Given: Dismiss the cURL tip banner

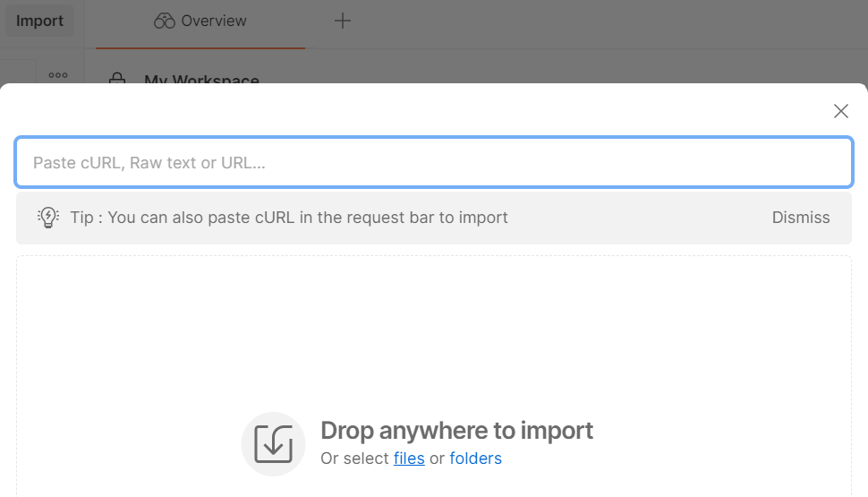Looking at the screenshot, I should 801,218.
